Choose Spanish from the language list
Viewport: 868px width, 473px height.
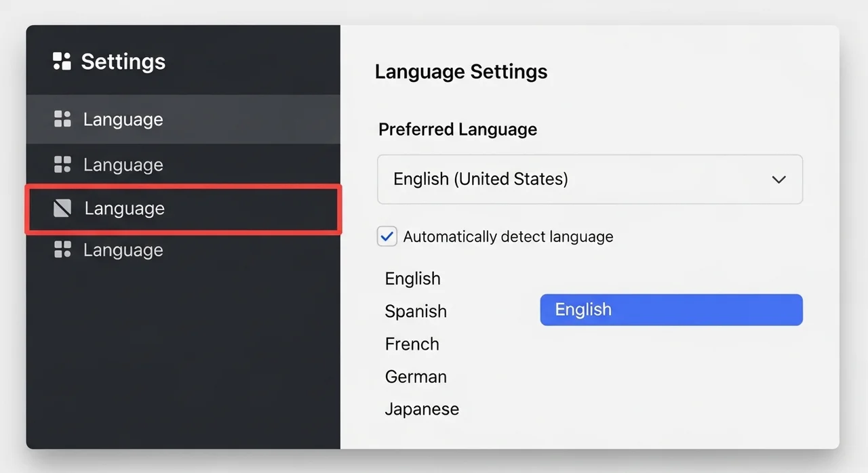click(416, 312)
